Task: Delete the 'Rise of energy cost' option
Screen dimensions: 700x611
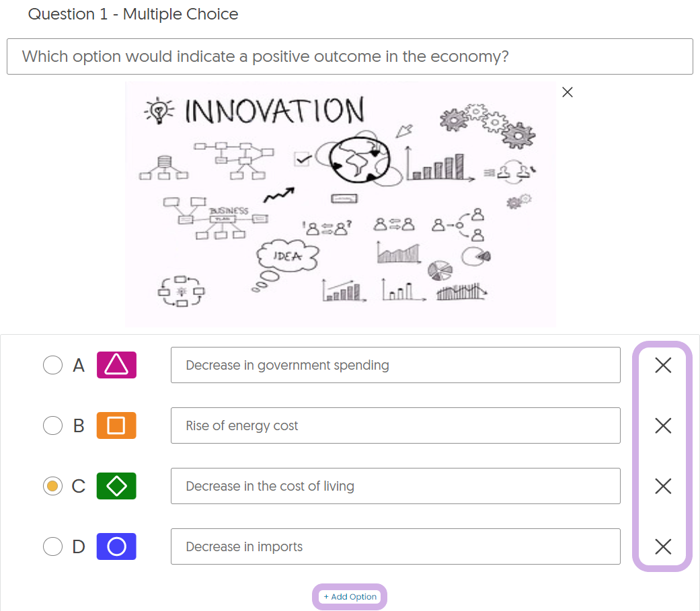Action: [663, 425]
